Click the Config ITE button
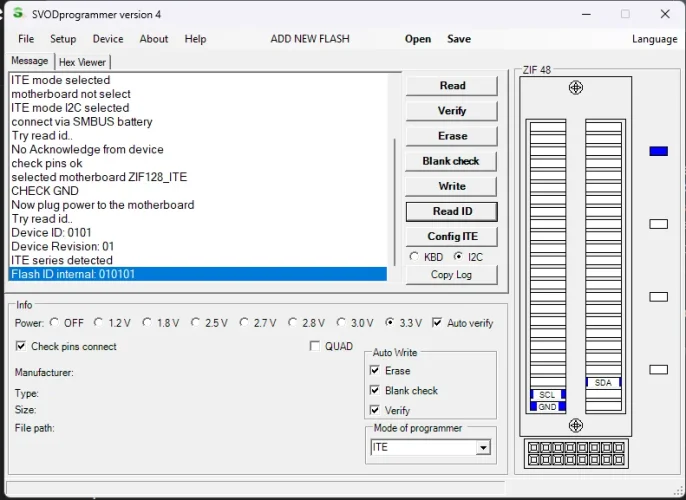The image size is (686, 500). click(452, 237)
